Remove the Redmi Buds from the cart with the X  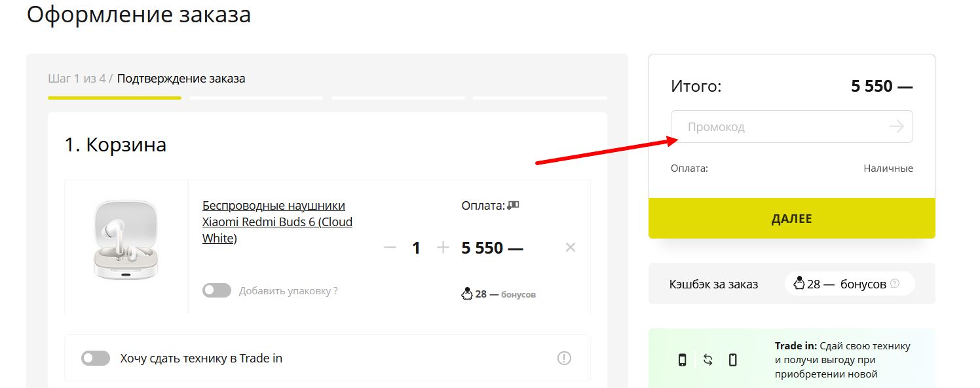coord(570,247)
